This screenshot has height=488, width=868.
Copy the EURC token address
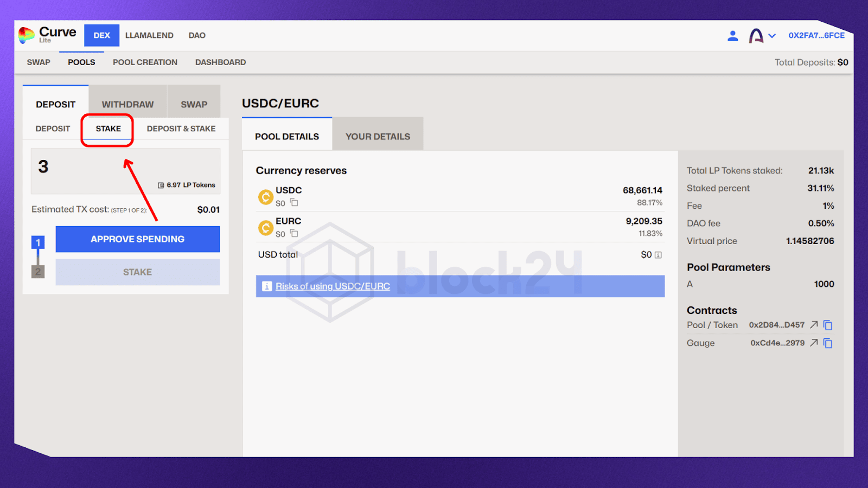[x=294, y=234]
